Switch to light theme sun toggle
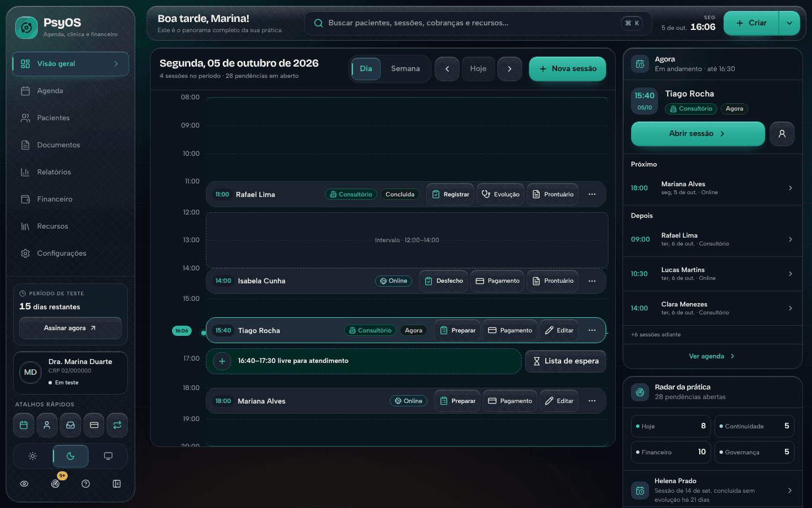This screenshot has height=508, width=812. 33,456
